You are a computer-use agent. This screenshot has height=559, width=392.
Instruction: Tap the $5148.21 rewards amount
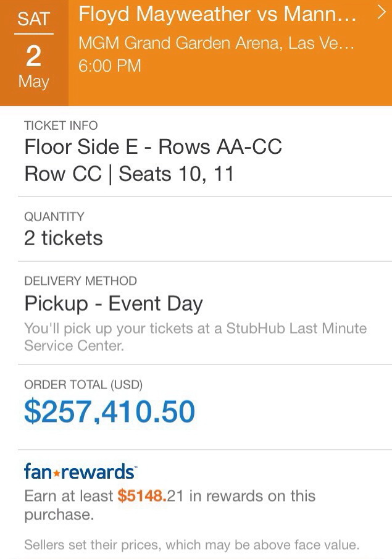[151, 496]
